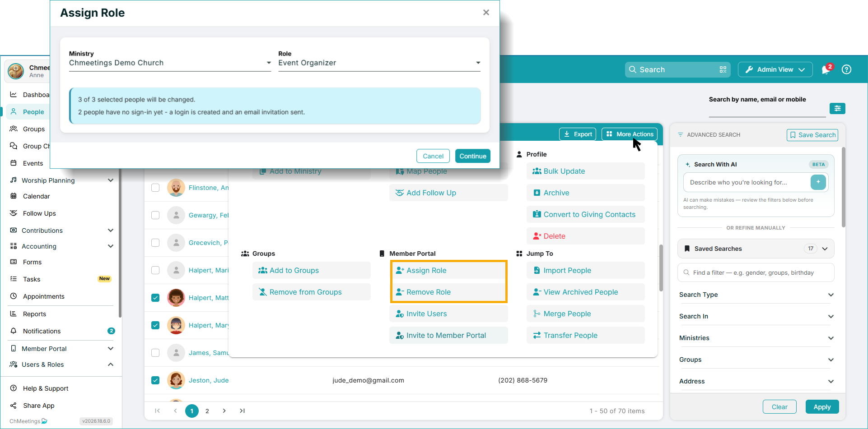Click the Continue button
This screenshot has height=429, width=868.
point(473,156)
